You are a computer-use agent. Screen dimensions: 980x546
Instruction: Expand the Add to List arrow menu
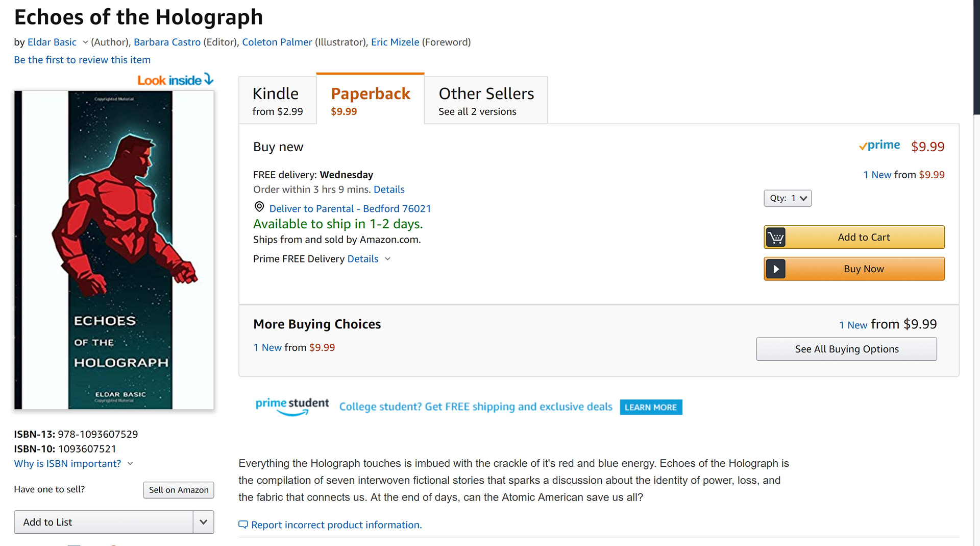coord(203,522)
